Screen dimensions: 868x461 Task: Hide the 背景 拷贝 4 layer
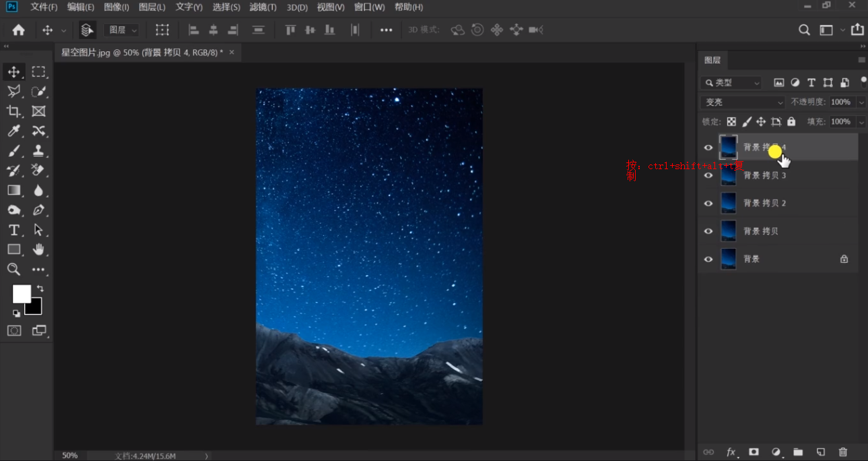(x=708, y=148)
